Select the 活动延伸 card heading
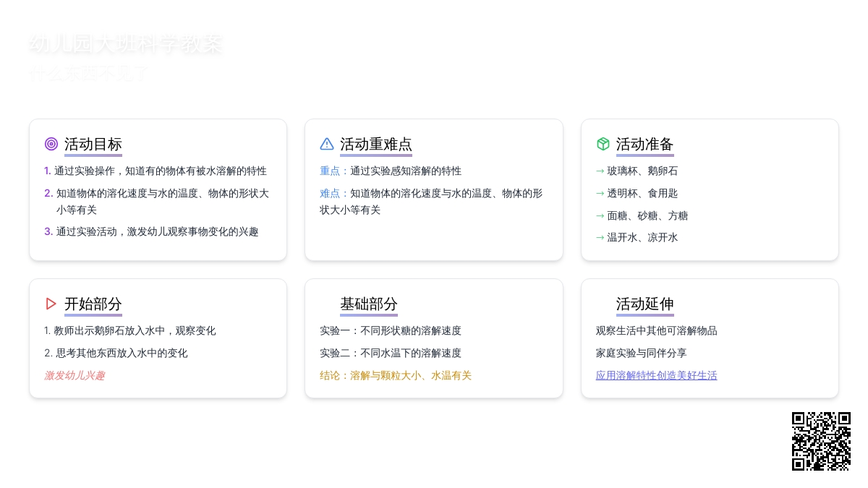The height and width of the screenshot is (488, 868). click(645, 304)
